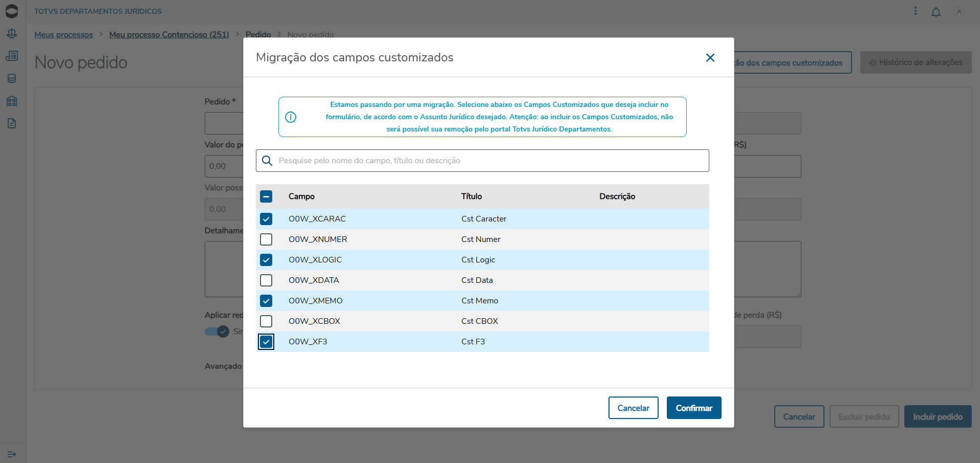Check the O0W_XDATA field checkbox
Screen dimensions: 980x463
pos(266,280)
